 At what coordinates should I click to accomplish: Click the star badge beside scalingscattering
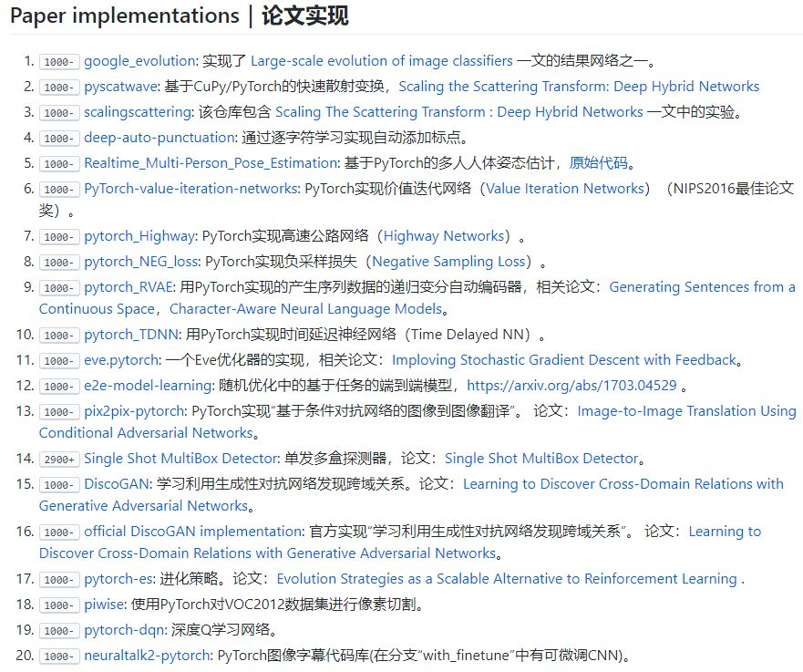coord(59,113)
